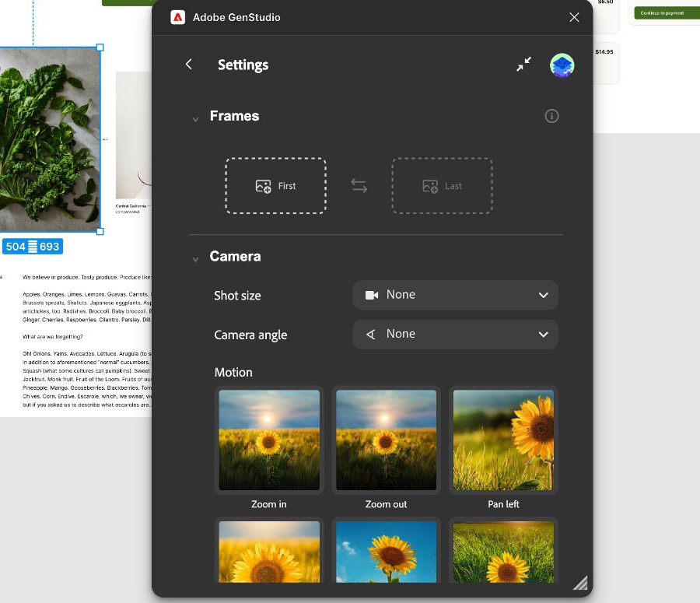Image resolution: width=700 pixels, height=603 pixels.
Task: Swap the first and last frames
Action: pos(359,186)
